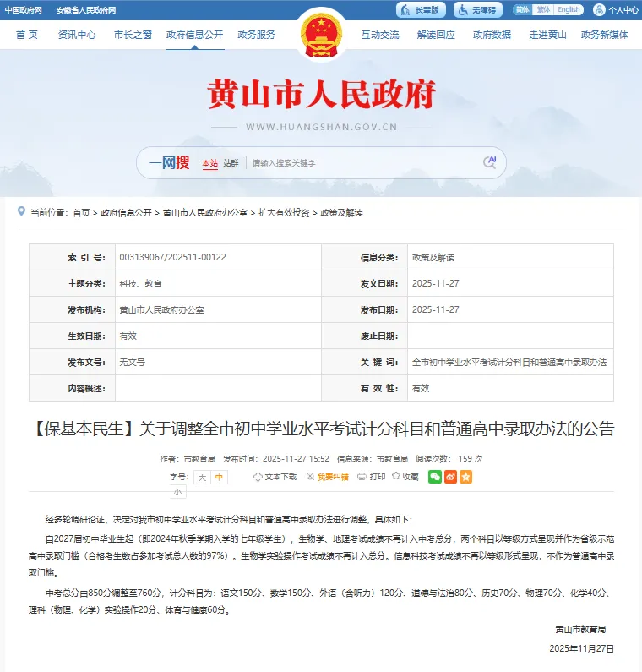Open the 政务新媒体 menu
Viewport: 642px width, 672px height.
click(605, 35)
